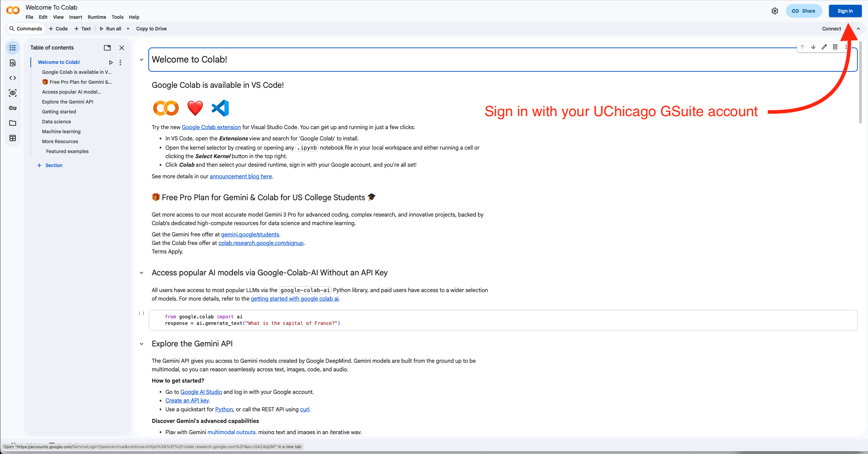Toggle the Table of contents sidebar icon
This screenshot has height=454, width=868.
13,48
